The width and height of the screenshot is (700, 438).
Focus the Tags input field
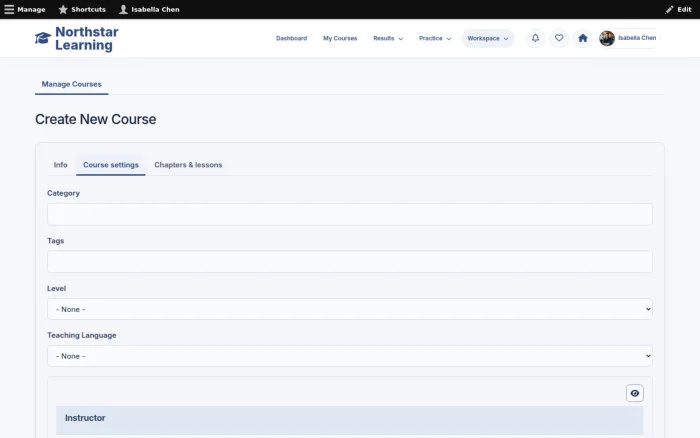pyautogui.click(x=350, y=262)
